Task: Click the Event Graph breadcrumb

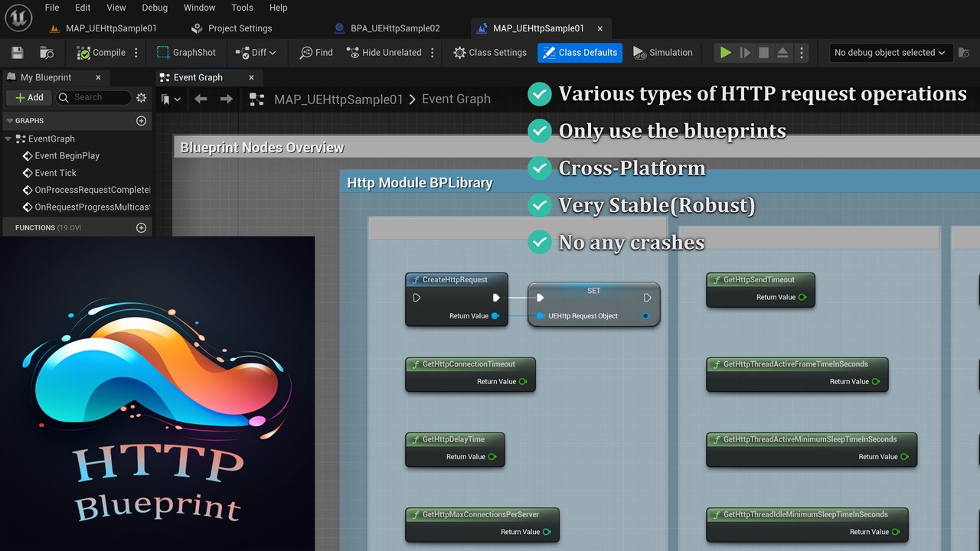Action: point(456,99)
